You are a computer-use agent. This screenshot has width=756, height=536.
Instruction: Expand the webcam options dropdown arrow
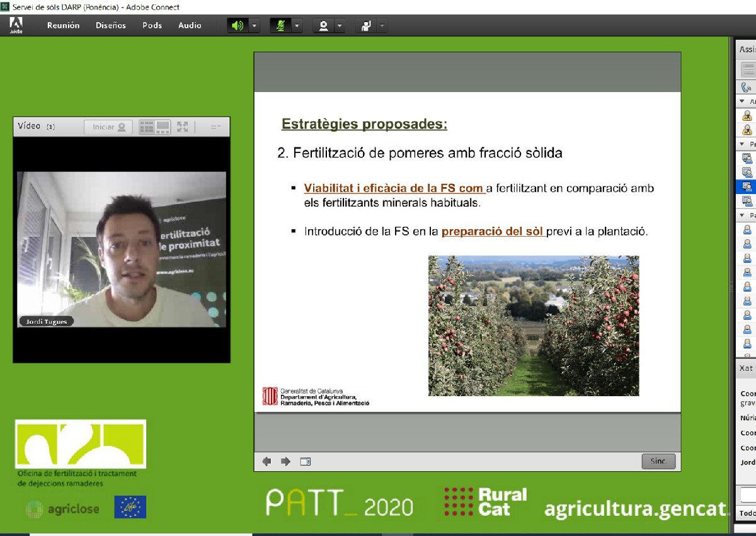(x=340, y=26)
